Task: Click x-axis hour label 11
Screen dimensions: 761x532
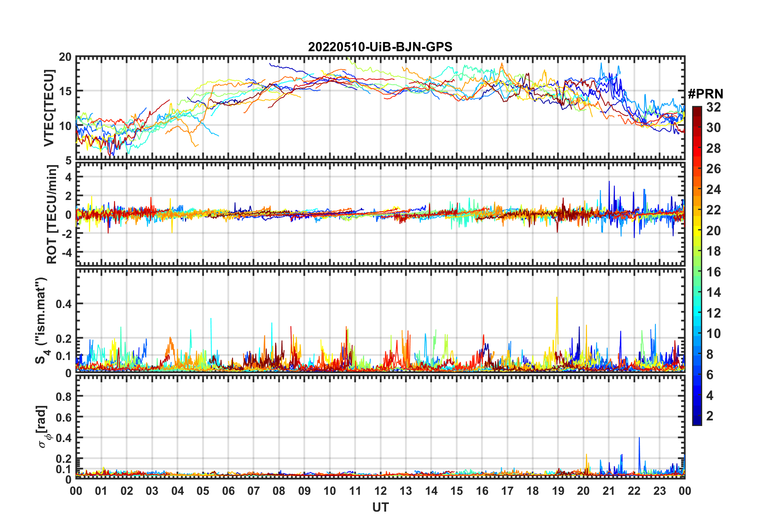Action: coord(355,491)
